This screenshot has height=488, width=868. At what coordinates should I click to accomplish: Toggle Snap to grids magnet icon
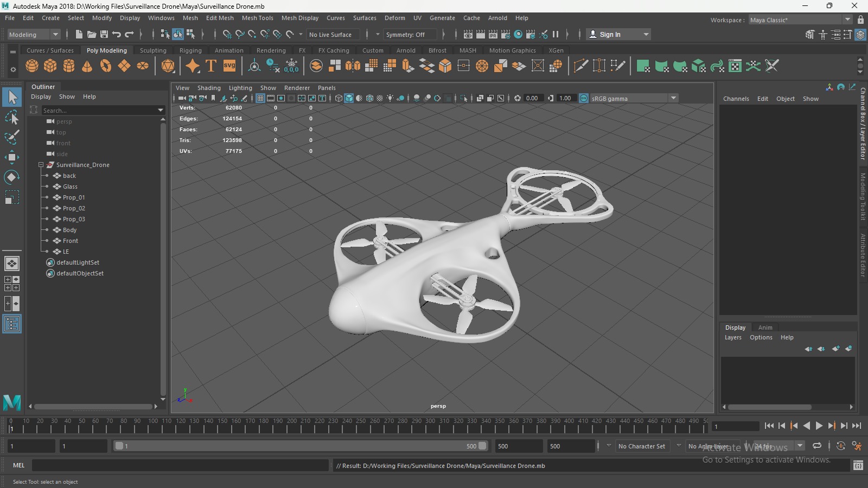point(227,34)
